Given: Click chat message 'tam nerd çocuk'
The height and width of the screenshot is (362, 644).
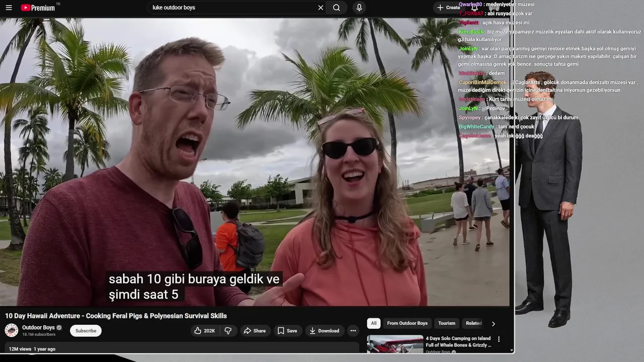Looking at the screenshot, I should [x=516, y=127].
